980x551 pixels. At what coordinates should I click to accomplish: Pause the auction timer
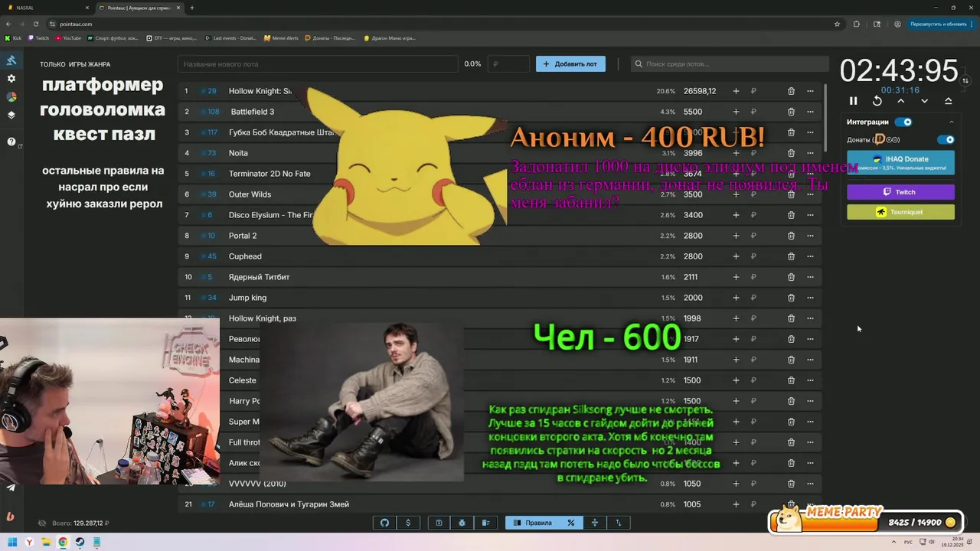pyautogui.click(x=854, y=101)
